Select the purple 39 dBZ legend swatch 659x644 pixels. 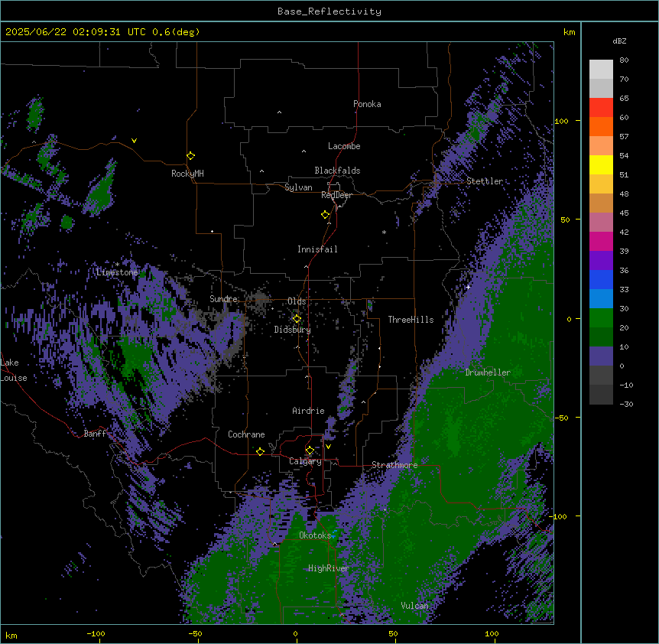tap(601, 261)
